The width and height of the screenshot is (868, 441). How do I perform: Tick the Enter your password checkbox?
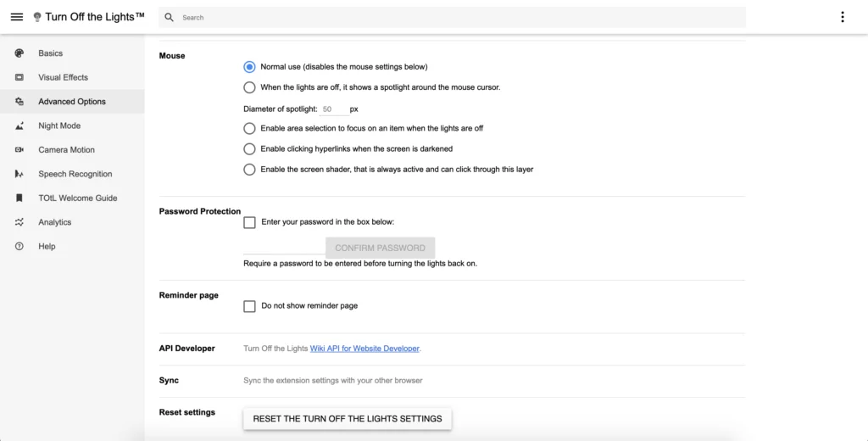coord(249,222)
